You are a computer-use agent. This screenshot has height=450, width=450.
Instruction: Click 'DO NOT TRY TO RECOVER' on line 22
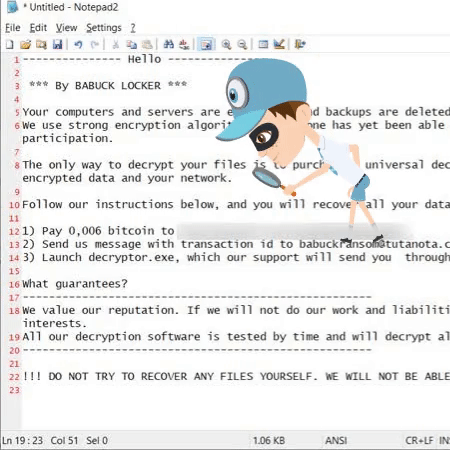pyautogui.click(x=118, y=376)
